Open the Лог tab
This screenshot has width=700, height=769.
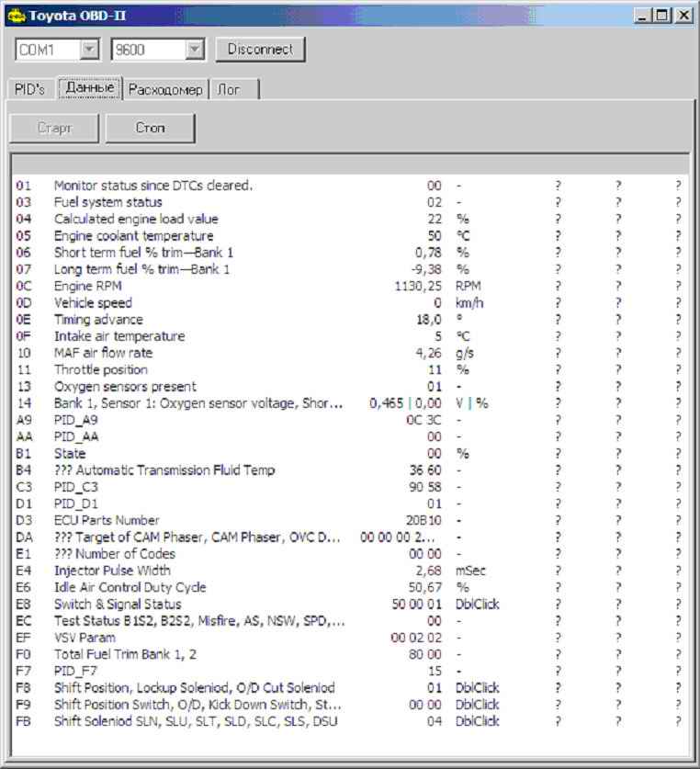(233, 89)
